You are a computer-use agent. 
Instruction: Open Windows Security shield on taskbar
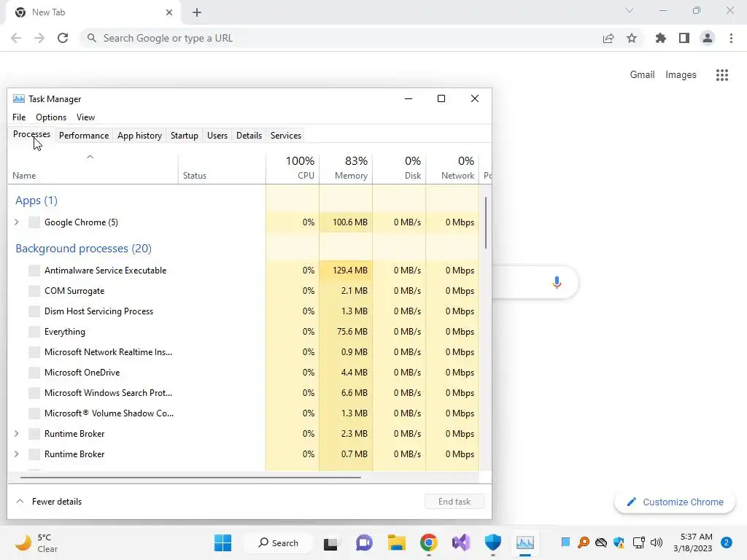pyautogui.click(x=493, y=542)
